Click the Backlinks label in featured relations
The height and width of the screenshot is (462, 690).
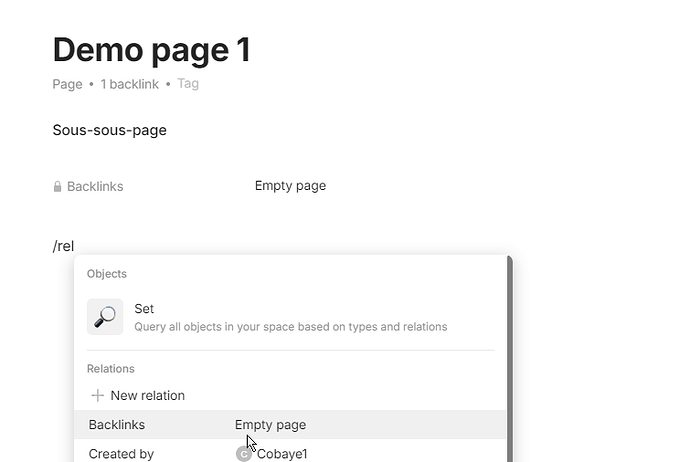pos(95,187)
